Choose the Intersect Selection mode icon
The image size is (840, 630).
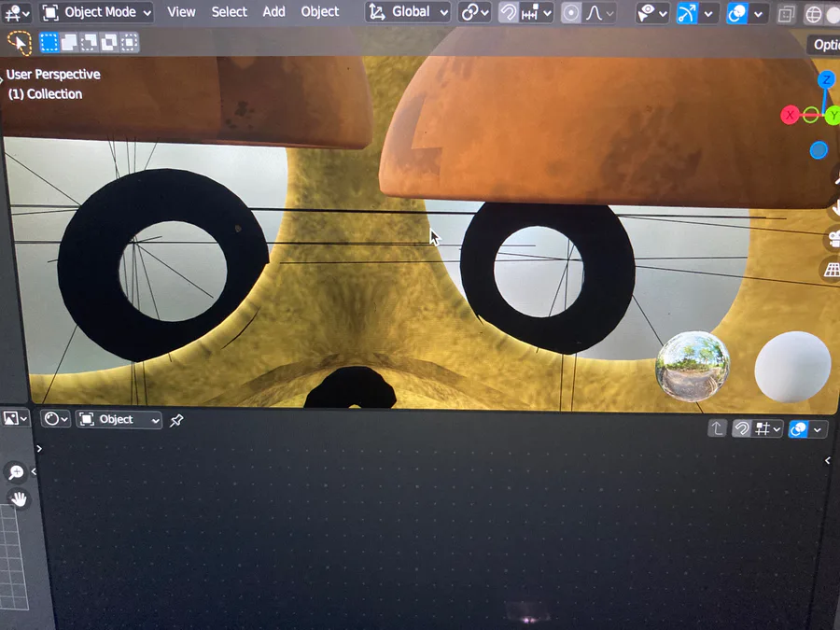129,43
